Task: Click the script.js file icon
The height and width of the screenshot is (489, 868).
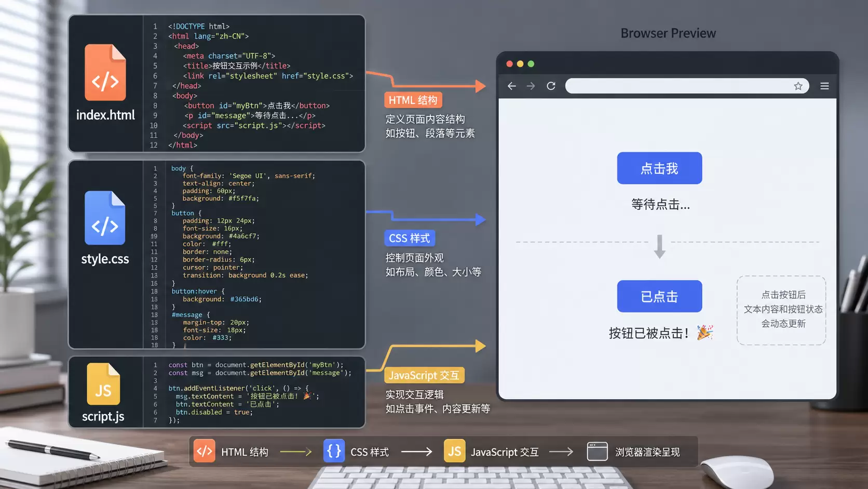Action: click(103, 384)
